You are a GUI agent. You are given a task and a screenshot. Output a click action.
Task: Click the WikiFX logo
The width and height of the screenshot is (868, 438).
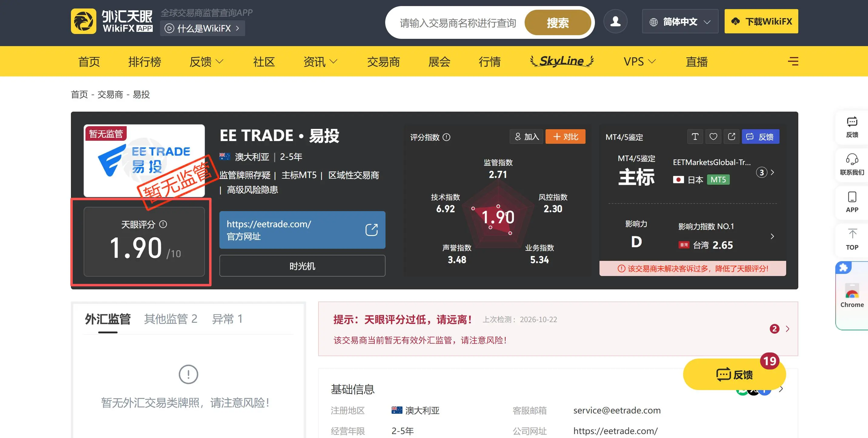(x=112, y=21)
